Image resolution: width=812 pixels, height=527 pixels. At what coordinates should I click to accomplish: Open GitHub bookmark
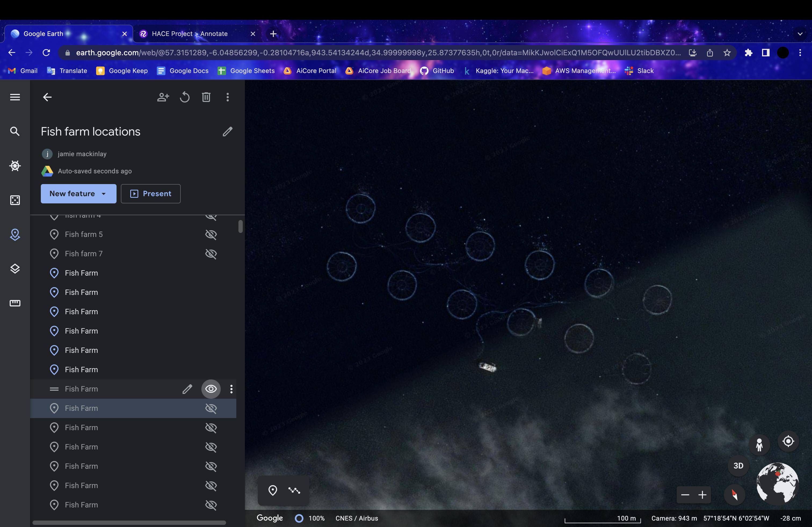pyautogui.click(x=437, y=71)
